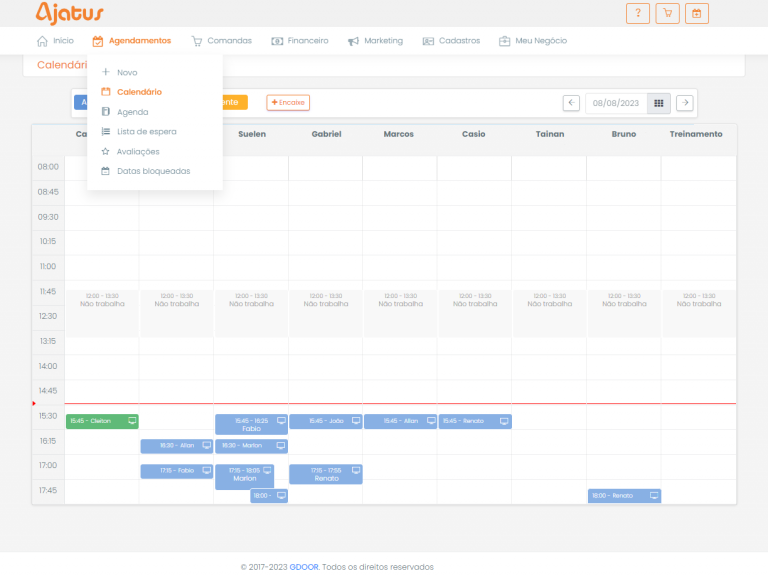Open Lista de espera menu entry
768x576 pixels.
point(146,131)
